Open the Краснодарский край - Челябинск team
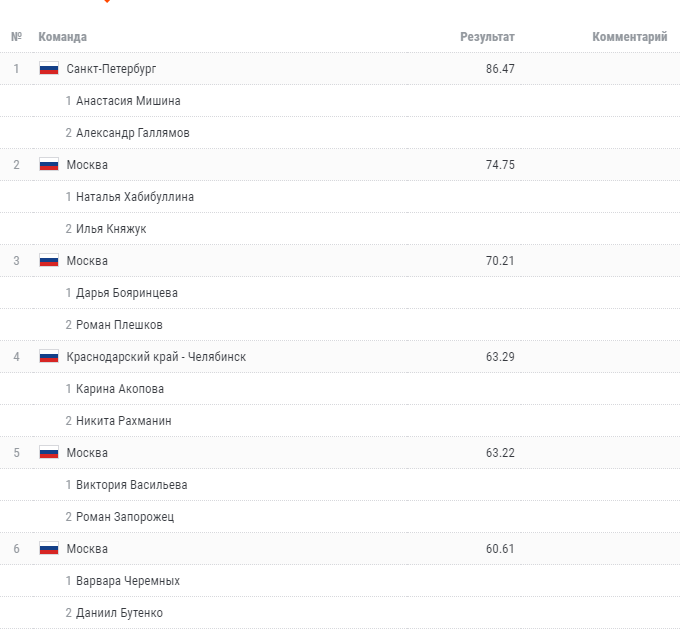682x638 pixels. pos(156,357)
